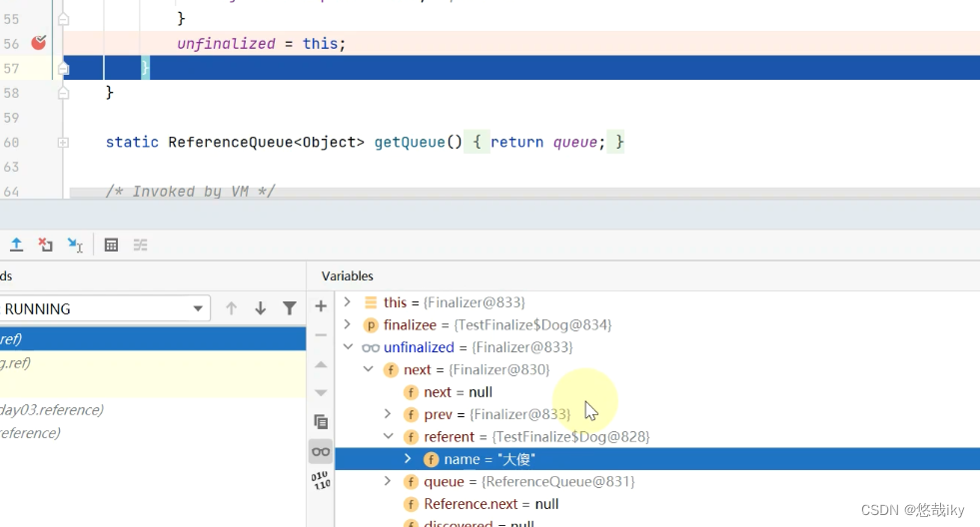
Task: Click the editor horizontal scrollbar
Action: (523, 193)
